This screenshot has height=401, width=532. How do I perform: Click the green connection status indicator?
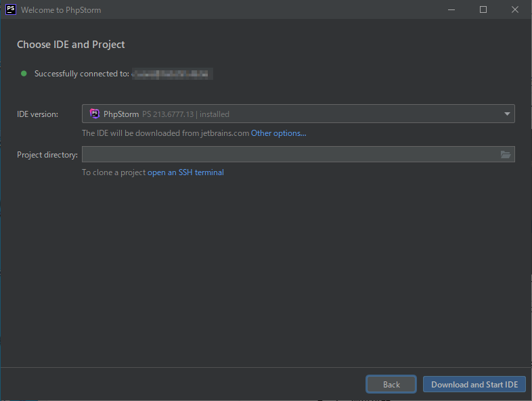click(24, 74)
